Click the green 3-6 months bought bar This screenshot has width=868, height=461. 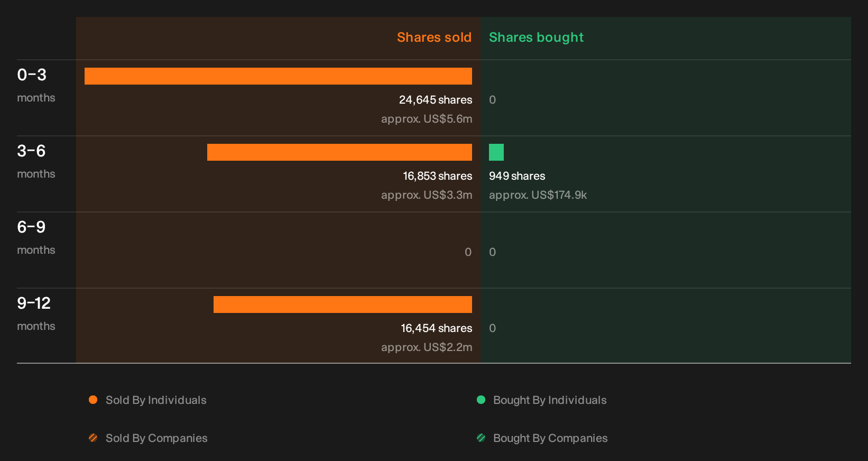(x=496, y=152)
